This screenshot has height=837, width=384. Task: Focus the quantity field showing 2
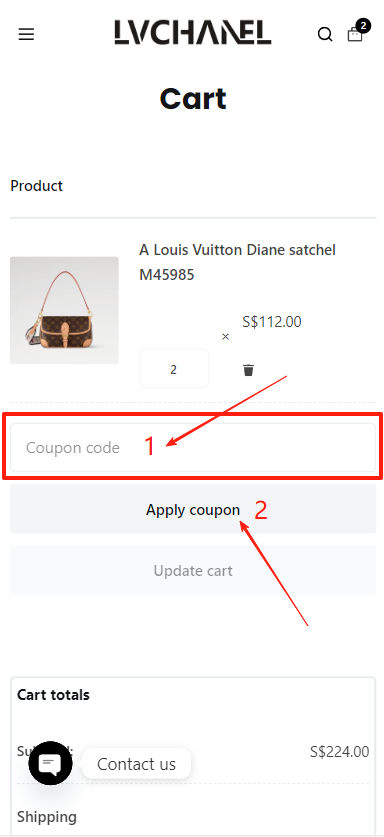[174, 369]
